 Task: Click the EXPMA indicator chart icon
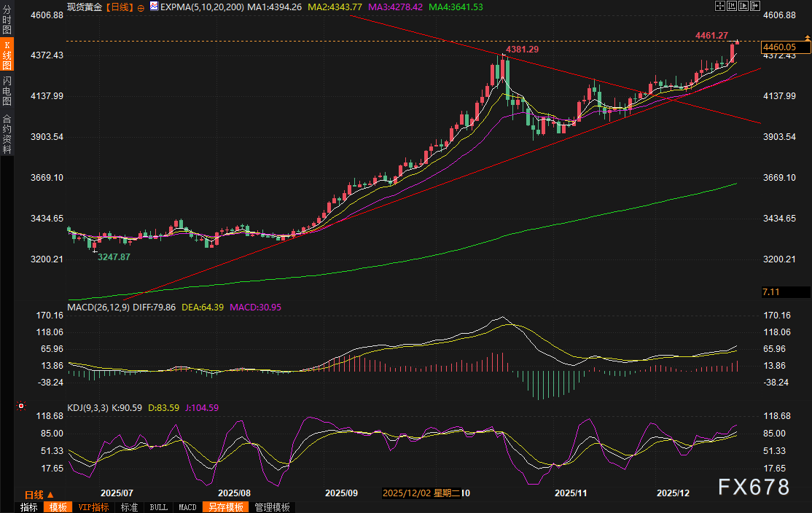153,7
